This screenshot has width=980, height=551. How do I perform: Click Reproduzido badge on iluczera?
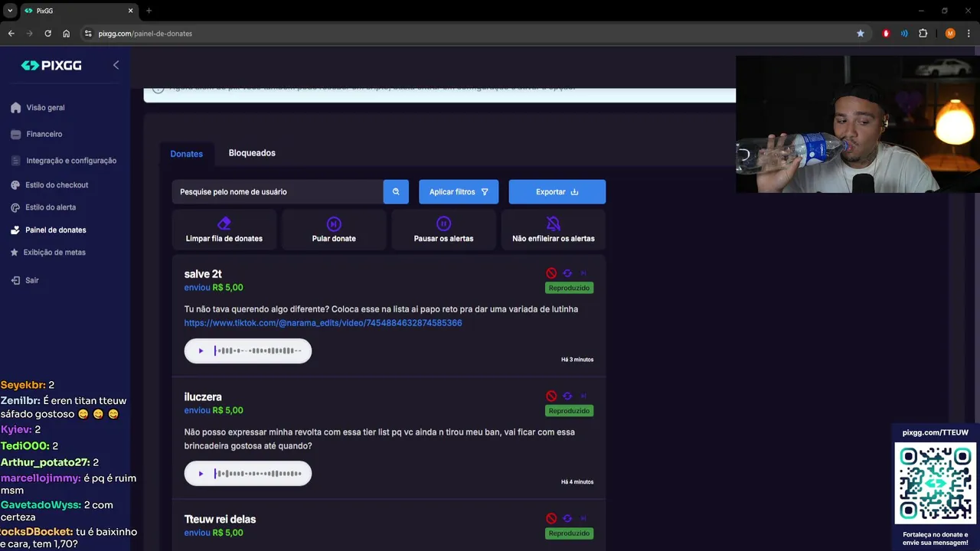[x=569, y=411]
